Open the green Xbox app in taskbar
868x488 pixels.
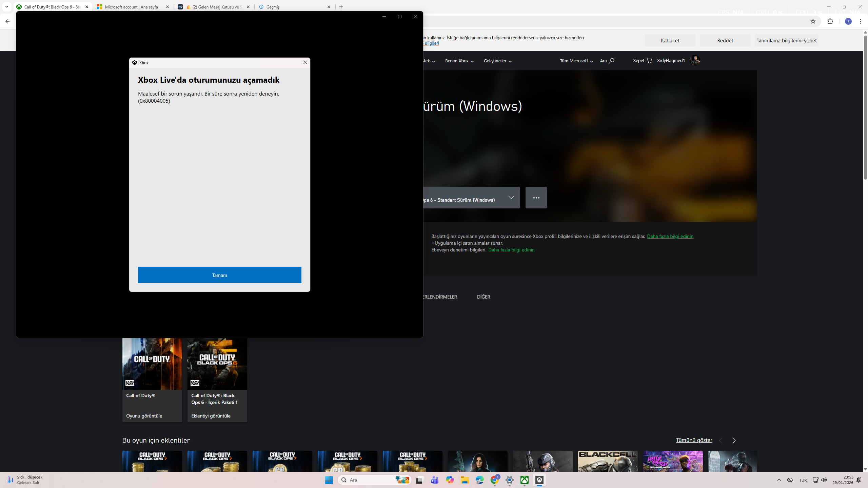pos(525,480)
